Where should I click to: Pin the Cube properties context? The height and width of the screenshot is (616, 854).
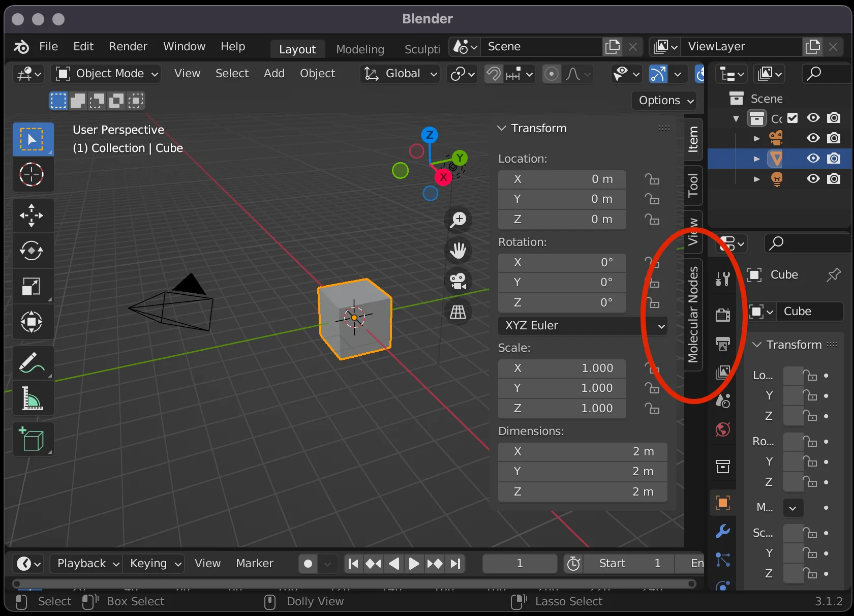pos(834,275)
